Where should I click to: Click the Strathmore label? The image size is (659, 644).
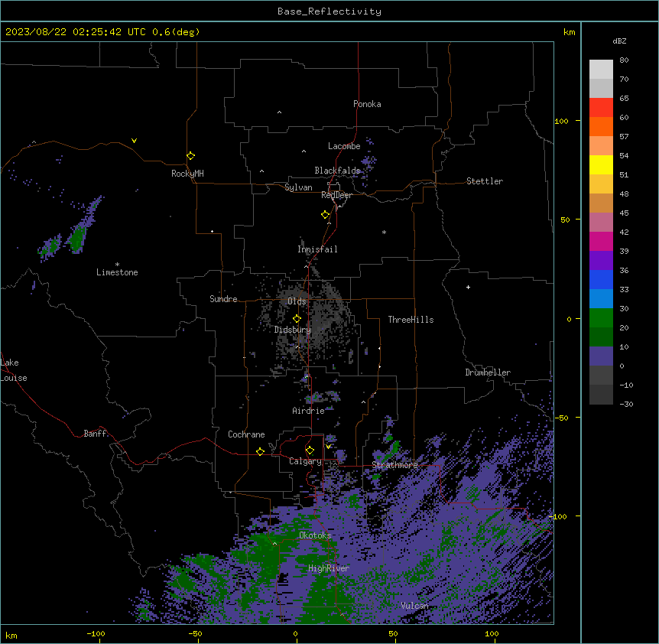click(394, 465)
